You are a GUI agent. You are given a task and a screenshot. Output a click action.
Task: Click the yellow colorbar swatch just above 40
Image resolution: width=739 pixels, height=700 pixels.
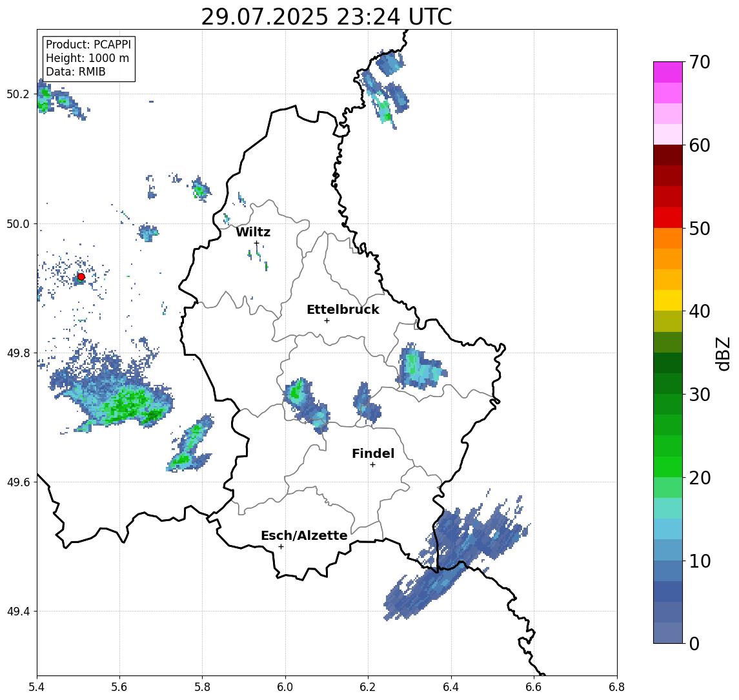coord(668,300)
